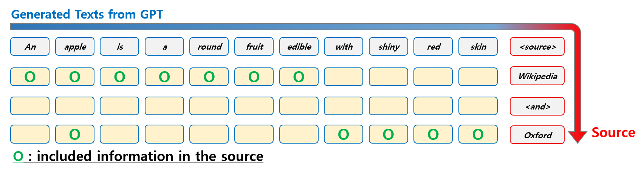Click the 'Generated Texts from GPT' title
644x172 pixels.
tap(87, 14)
